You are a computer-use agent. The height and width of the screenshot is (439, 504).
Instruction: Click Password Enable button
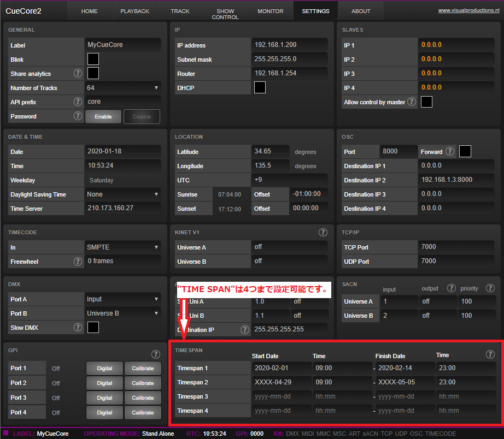[x=103, y=116]
